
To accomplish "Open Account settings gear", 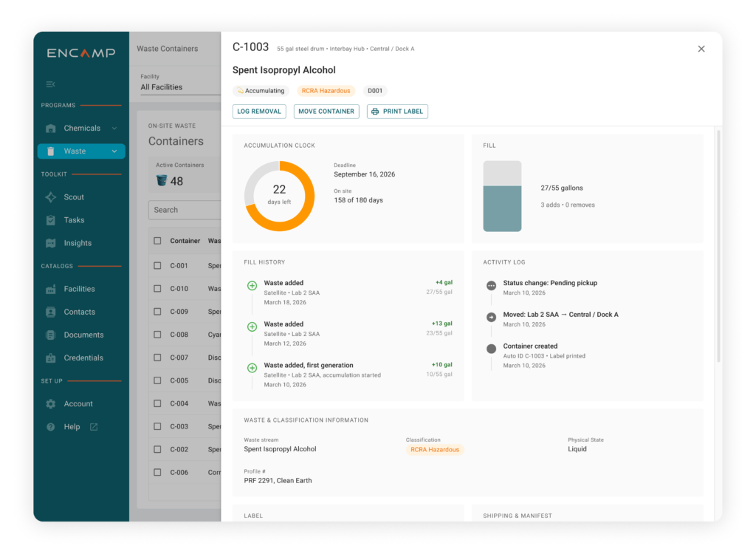I will pos(51,404).
